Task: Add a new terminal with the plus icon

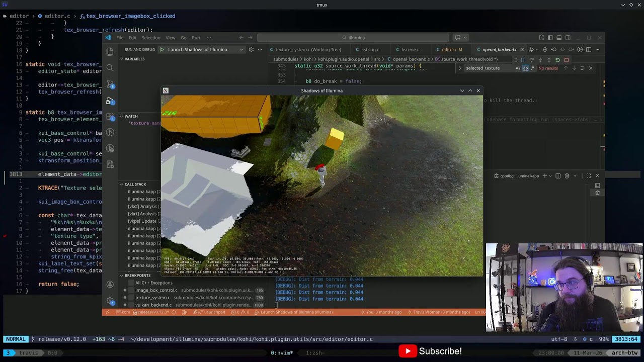Action: pyautogui.click(x=544, y=176)
